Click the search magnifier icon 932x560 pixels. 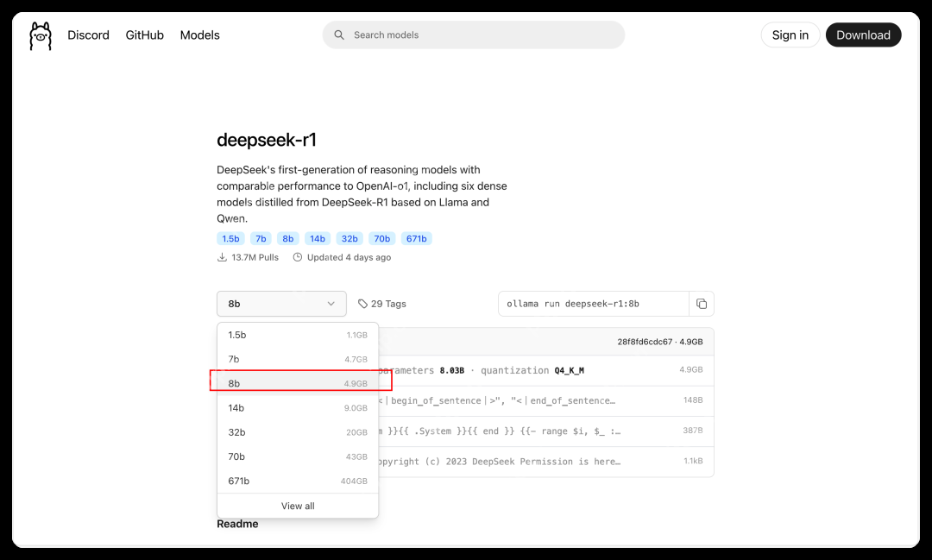point(339,35)
